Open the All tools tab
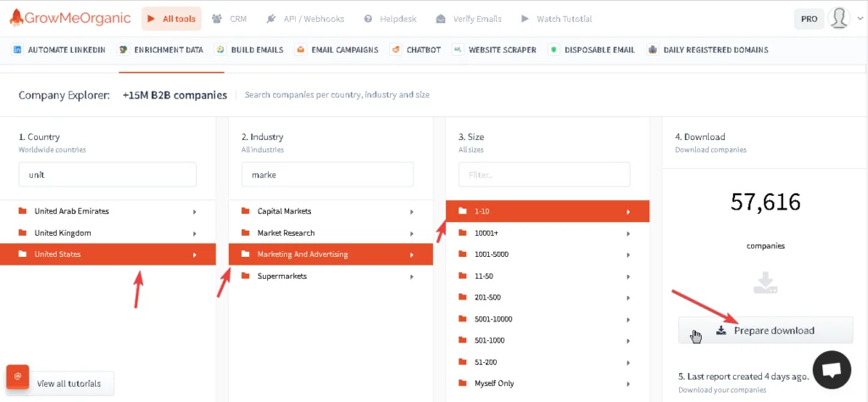The image size is (868, 402). pos(171,19)
